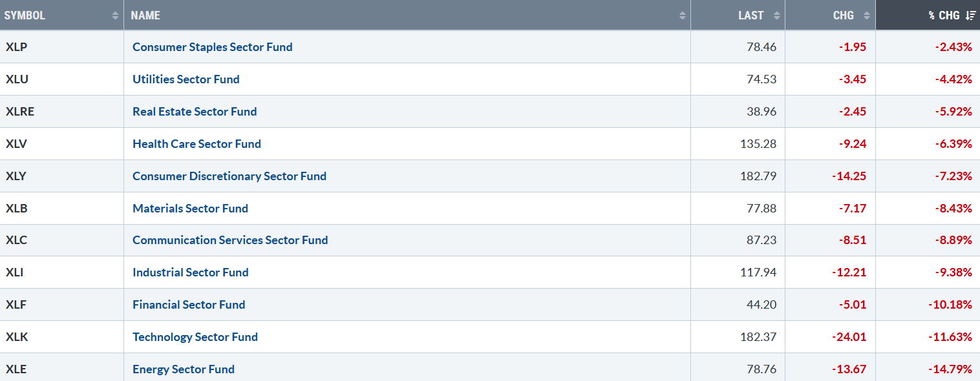
Task: Sort table by SYMBOL column arrows
Action: point(115,15)
